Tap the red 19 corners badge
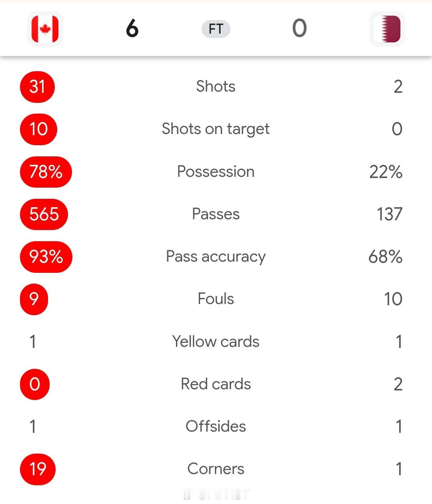This screenshot has height=504, width=432. pos(38,469)
